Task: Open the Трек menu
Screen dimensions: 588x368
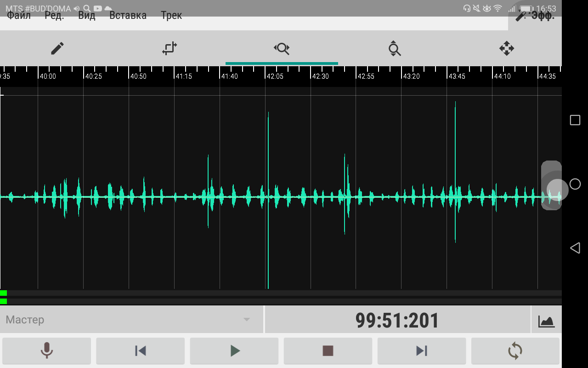Action: point(171,16)
